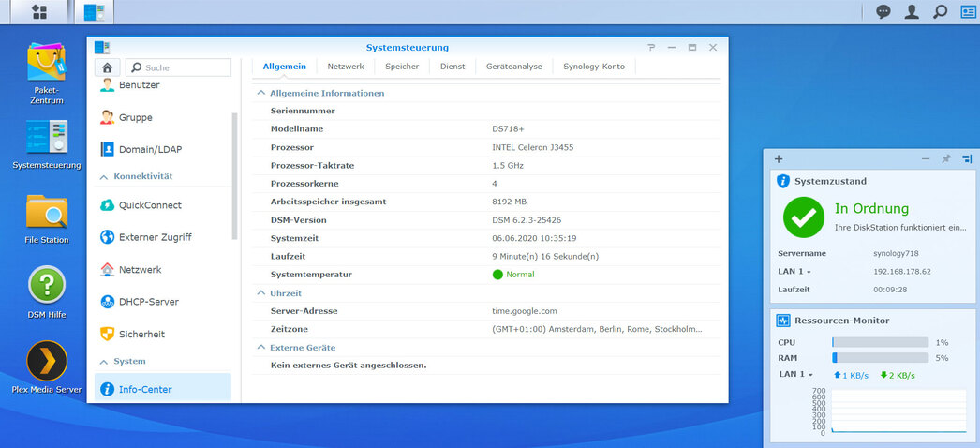The width and height of the screenshot is (980, 448).
Task: Collapse the System sidebar section
Action: (104, 362)
